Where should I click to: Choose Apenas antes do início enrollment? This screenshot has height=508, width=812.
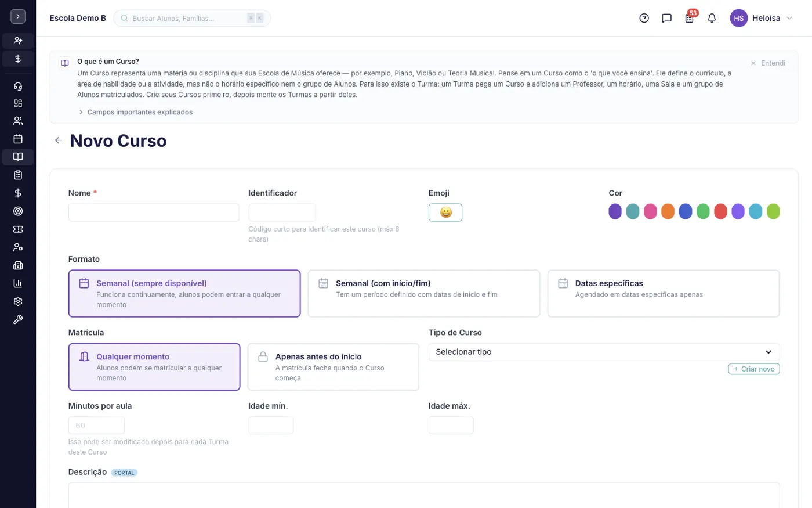[333, 367]
